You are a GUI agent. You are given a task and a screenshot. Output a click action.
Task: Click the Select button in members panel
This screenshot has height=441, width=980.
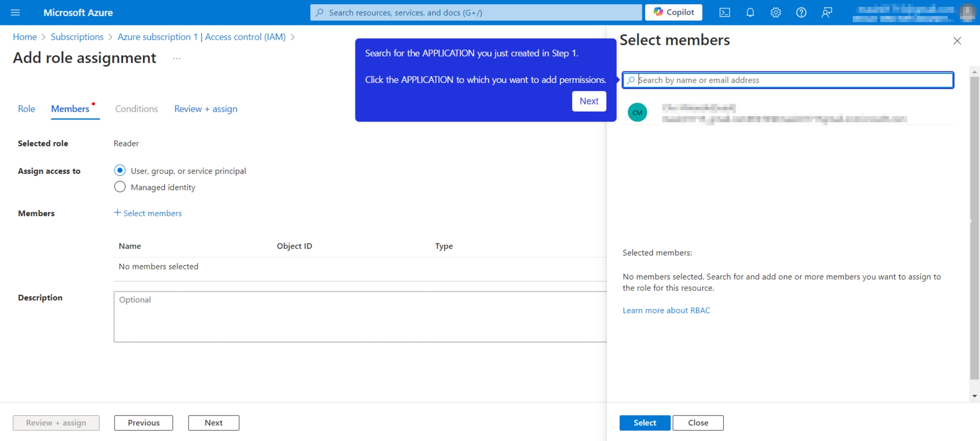(644, 423)
